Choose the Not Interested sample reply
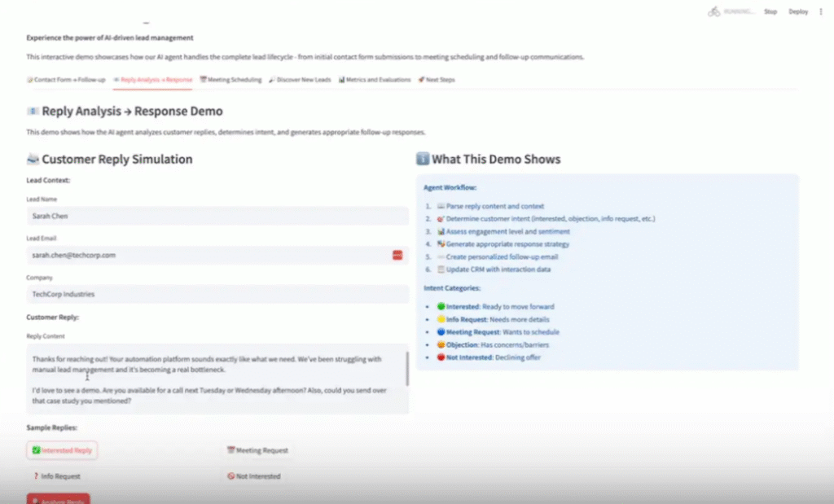Screen dimensions: 834x504 pyautogui.click(x=254, y=476)
